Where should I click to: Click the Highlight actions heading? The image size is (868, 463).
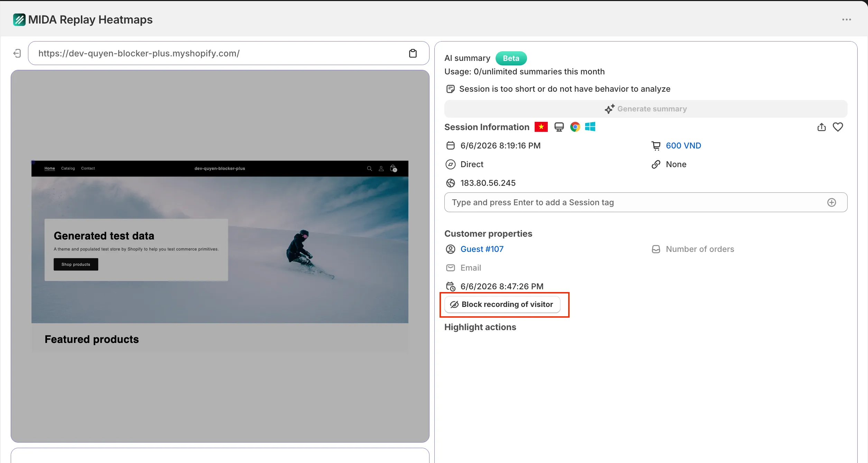[x=480, y=327]
